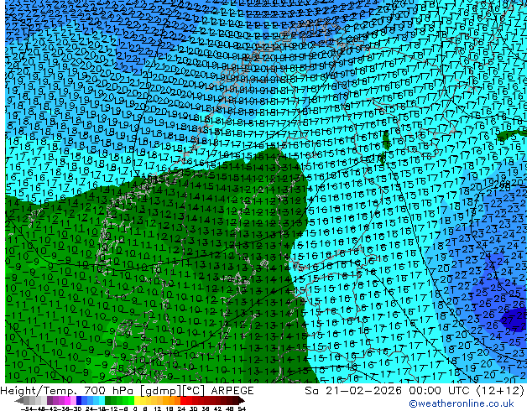Click the '0' label under the color scale
Image resolution: width=532 pixels, height=411 pixels.
coord(136,408)
